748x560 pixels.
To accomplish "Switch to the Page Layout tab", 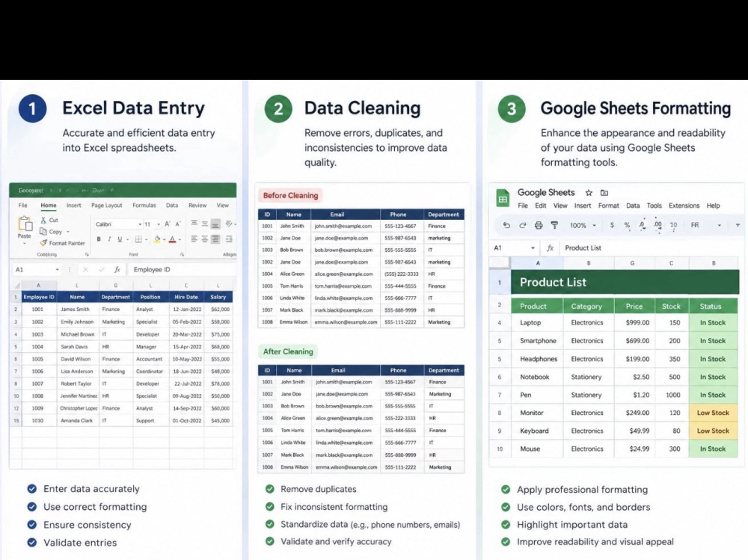I will pos(107,206).
